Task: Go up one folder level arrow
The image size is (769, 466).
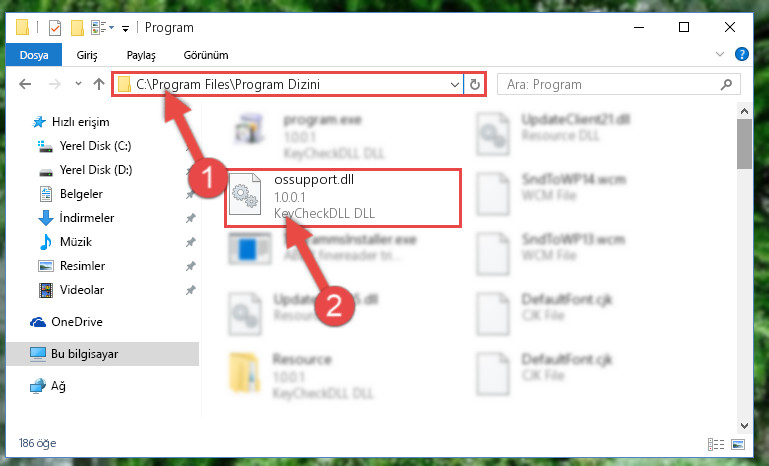Action: (99, 84)
